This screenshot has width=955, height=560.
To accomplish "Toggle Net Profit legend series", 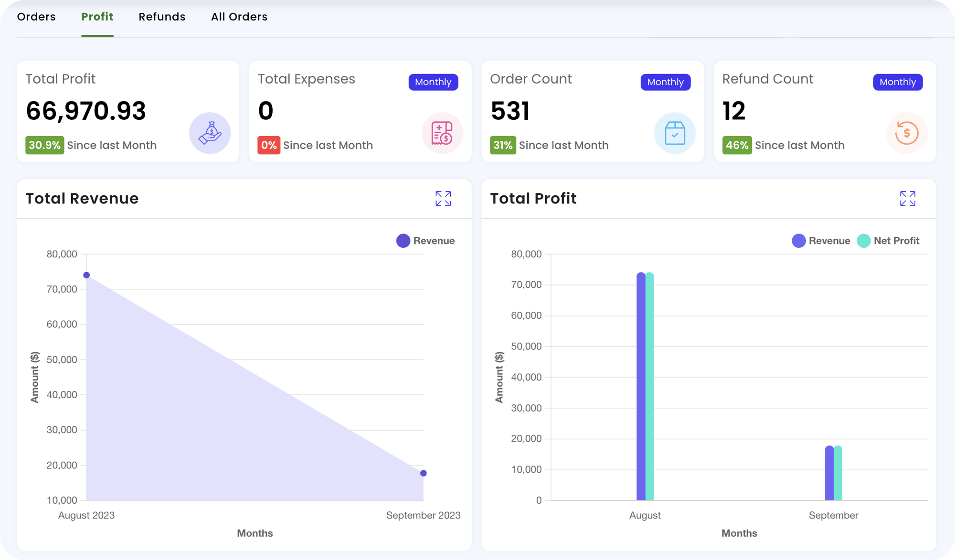I will pos(888,241).
